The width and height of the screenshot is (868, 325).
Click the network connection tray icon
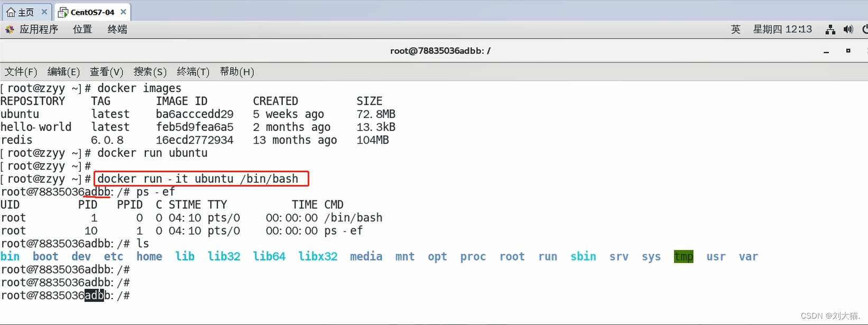[x=830, y=30]
